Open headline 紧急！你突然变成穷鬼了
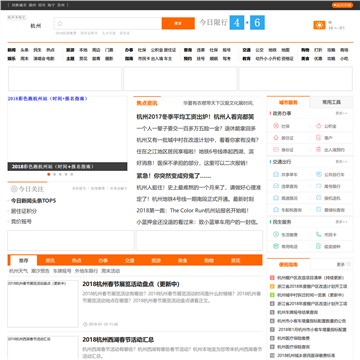Viewport: 360px width, 360px height. pos(174,176)
